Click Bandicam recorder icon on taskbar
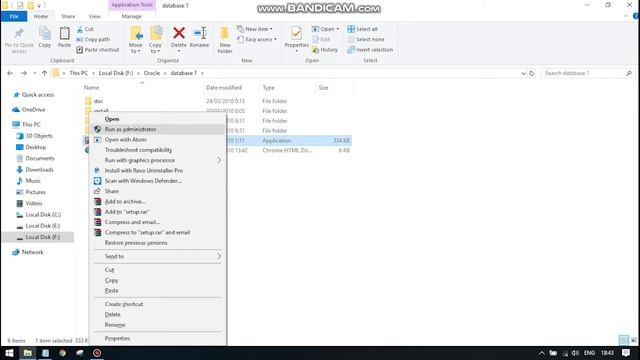The image size is (640, 360). (x=97, y=353)
